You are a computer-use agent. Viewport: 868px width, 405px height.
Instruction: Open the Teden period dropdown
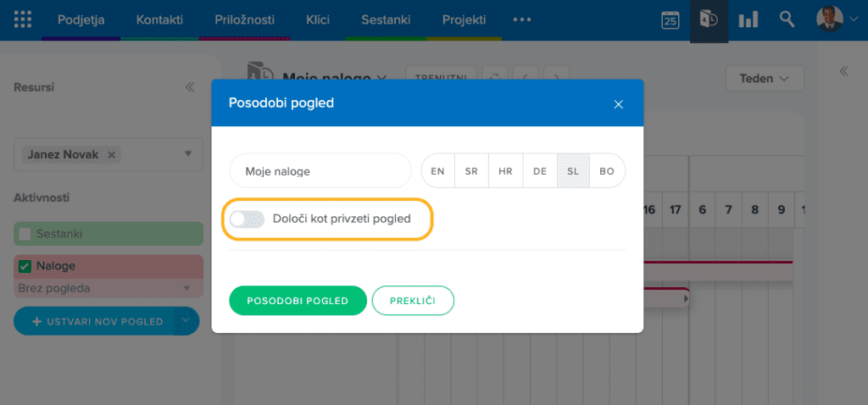pos(765,79)
